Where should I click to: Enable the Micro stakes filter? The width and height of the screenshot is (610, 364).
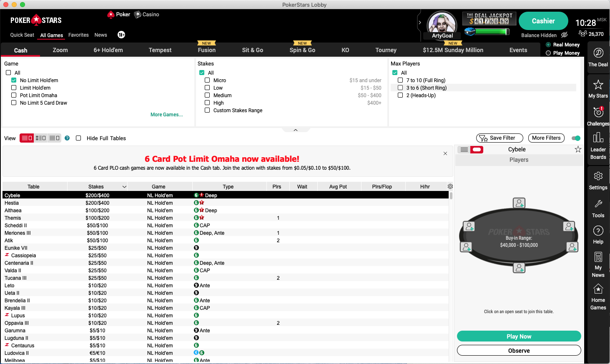point(207,80)
